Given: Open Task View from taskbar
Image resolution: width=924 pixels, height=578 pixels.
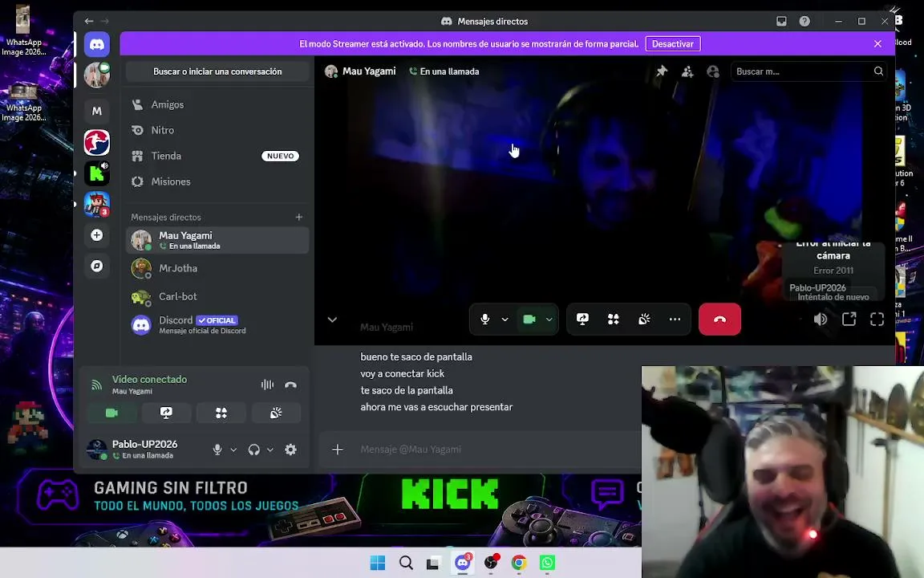Looking at the screenshot, I should (x=433, y=563).
